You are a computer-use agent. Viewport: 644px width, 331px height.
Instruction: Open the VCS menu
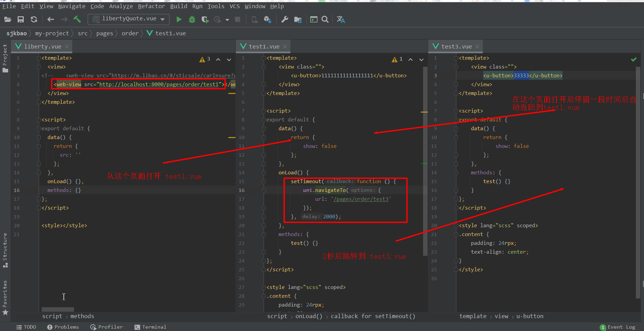pos(234,6)
